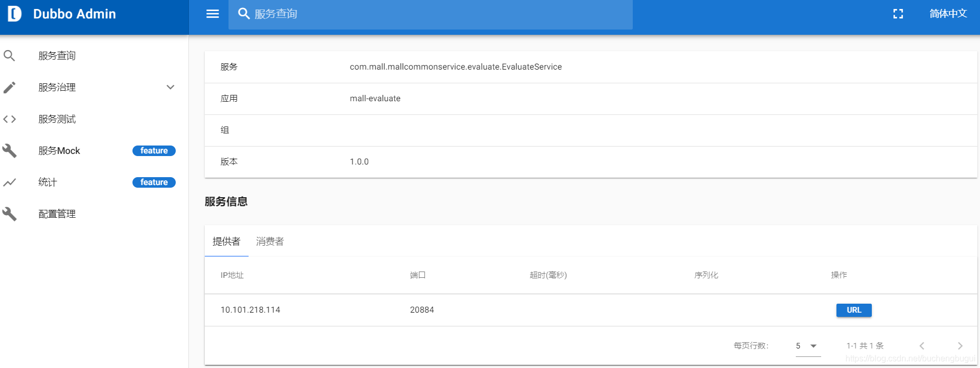Click the Dubbo Admin logo icon
Viewport: 980px width, 368px height.
[x=15, y=14]
